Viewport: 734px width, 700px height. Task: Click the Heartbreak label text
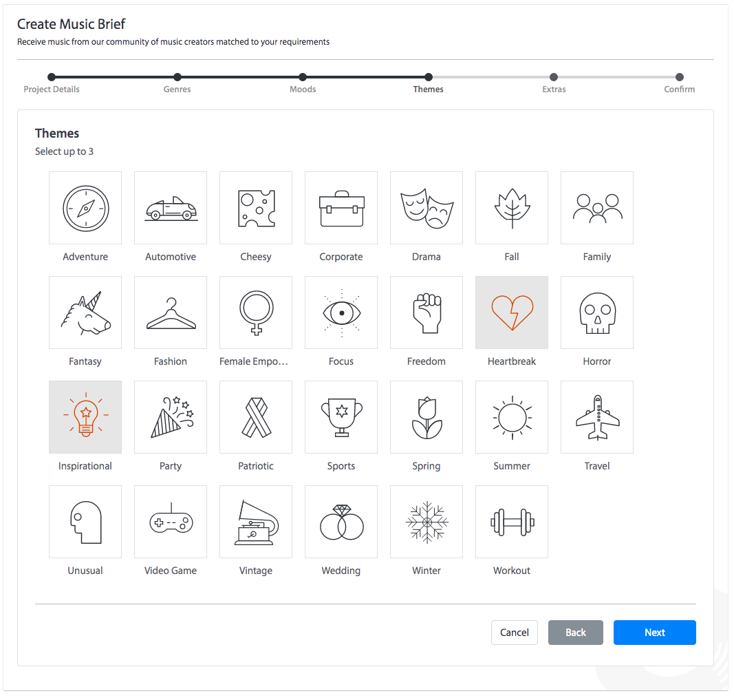pyautogui.click(x=512, y=361)
